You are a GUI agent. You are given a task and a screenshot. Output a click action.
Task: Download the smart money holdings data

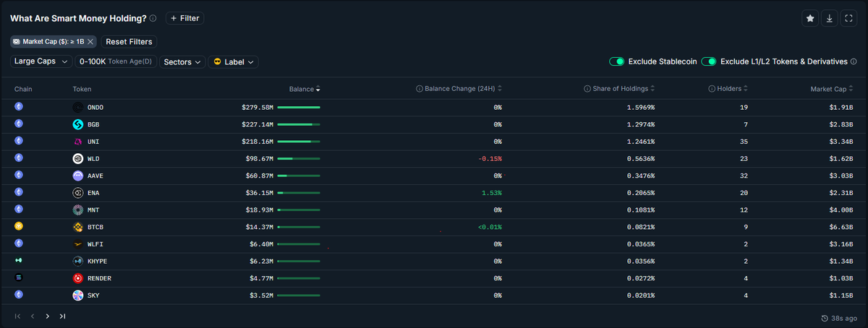(830, 18)
